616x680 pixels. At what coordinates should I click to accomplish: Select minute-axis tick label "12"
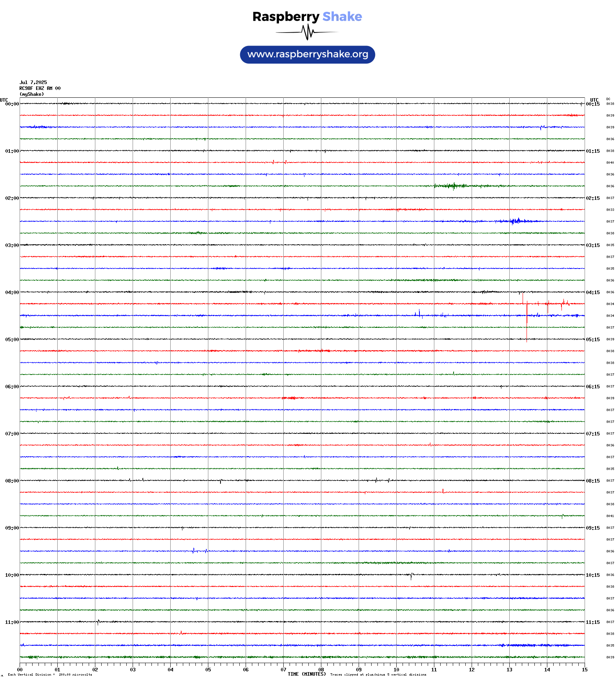coord(472,670)
